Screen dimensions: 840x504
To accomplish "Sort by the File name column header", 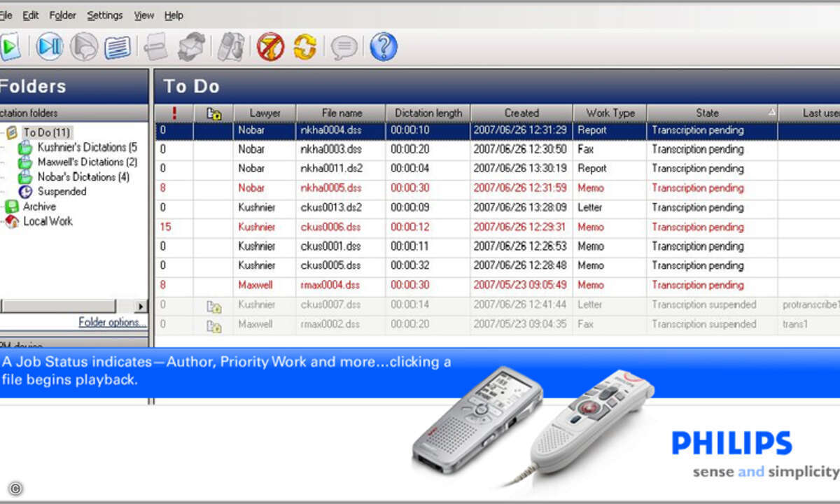I will click(342, 113).
